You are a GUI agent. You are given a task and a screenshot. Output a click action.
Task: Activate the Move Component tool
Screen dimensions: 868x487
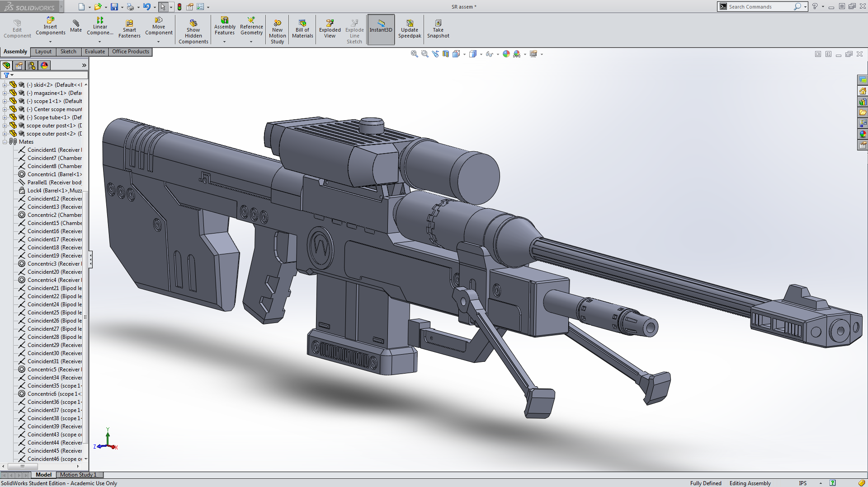click(159, 26)
